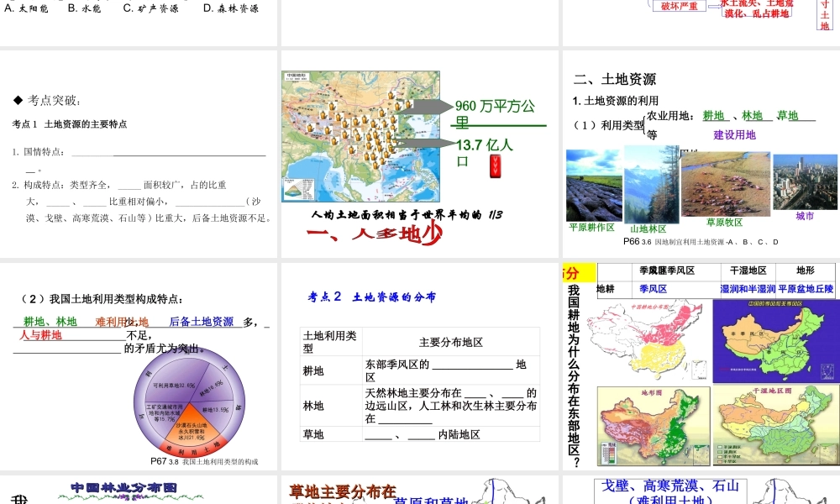Image resolution: width=840 pixels, height=504 pixels.
Task: Click the blue cell 平原盆地丘陵
Action: [806, 289]
